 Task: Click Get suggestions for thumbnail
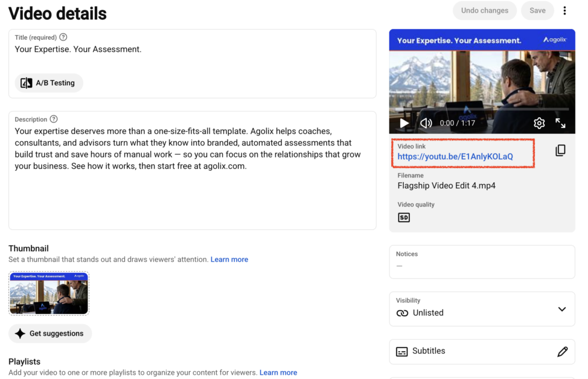click(50, 333)
